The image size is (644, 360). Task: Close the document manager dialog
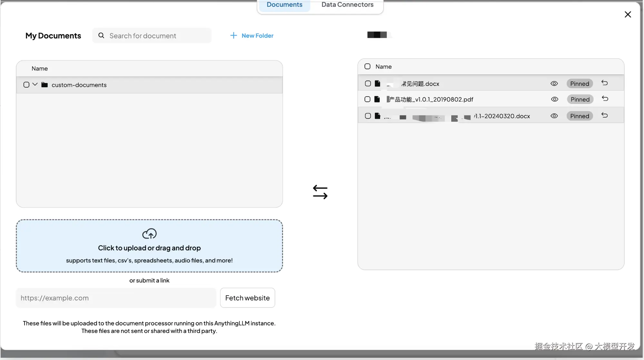pos(628,14)
